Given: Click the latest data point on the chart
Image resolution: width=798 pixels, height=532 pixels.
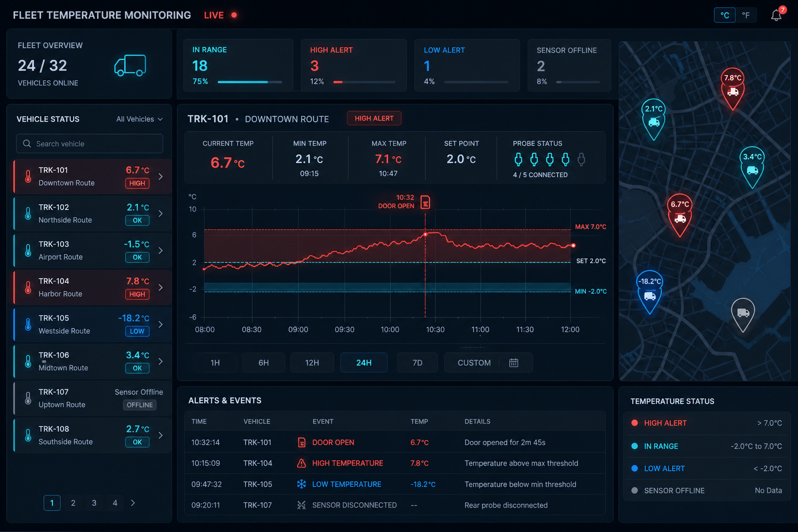Looking at the screenshot, I should click(573, 245).
